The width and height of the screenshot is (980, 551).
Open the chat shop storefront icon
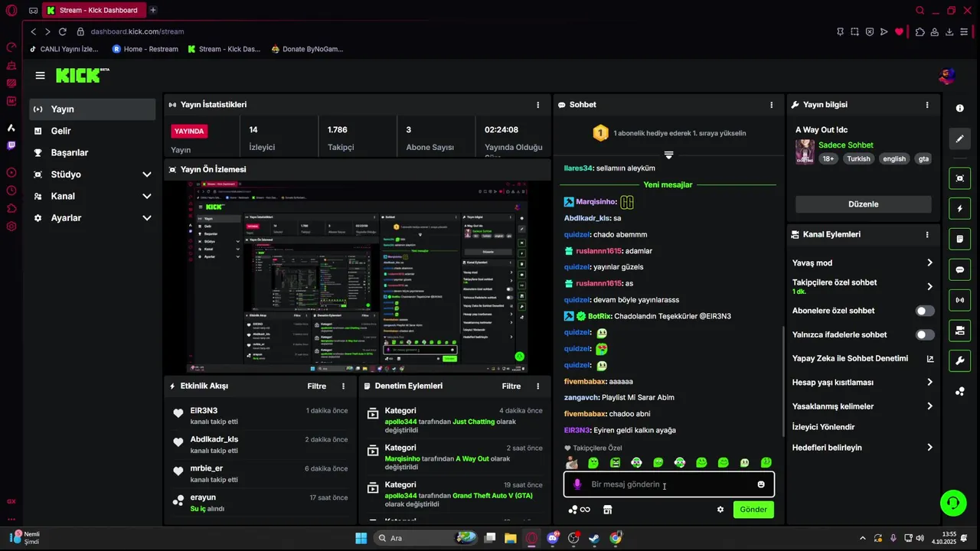[608, 510]
